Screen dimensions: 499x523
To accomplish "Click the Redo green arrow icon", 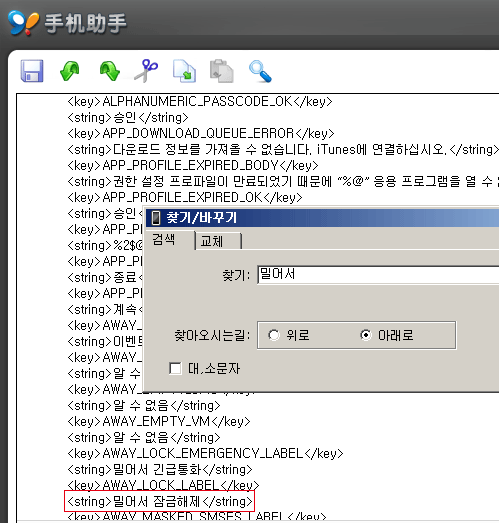I will [109, 71].
